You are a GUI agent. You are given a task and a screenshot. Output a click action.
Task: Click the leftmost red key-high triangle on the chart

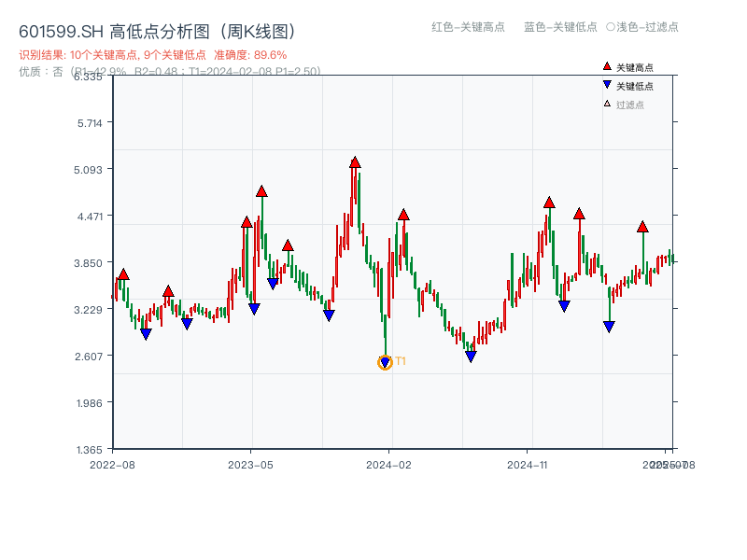[122, 275]
